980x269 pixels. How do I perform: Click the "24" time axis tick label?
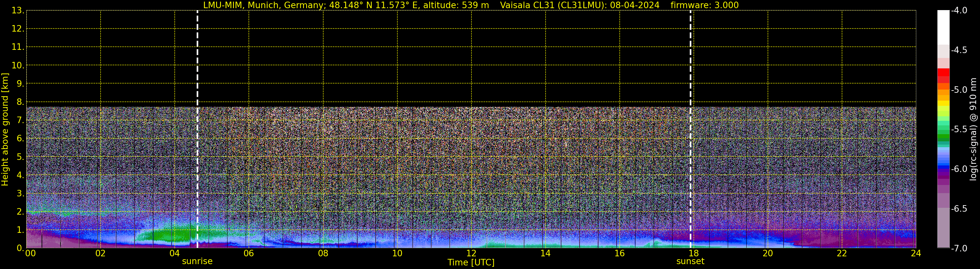coord(916,254)
